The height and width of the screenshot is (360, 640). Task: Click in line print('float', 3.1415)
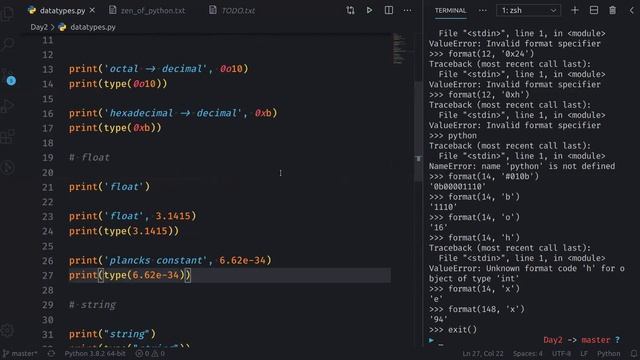pyautogui.click(x=132, y=216)
